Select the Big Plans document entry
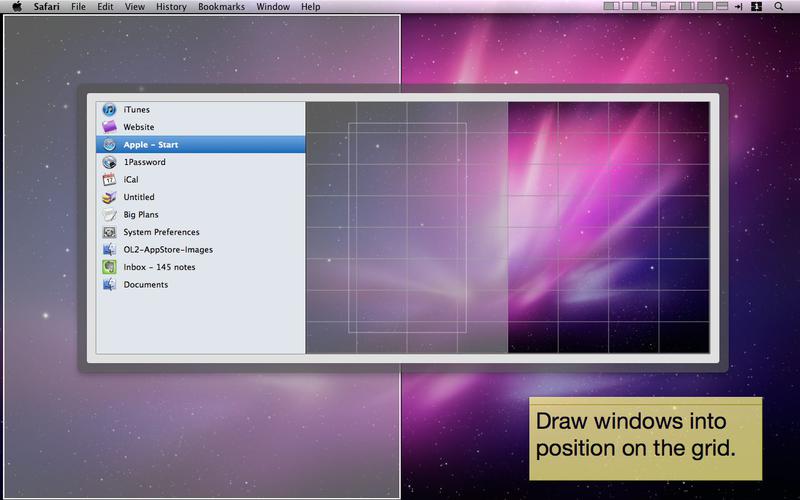The width and height of the screenshot is (800, 500). pyautogui.click(x=141, y=215)
